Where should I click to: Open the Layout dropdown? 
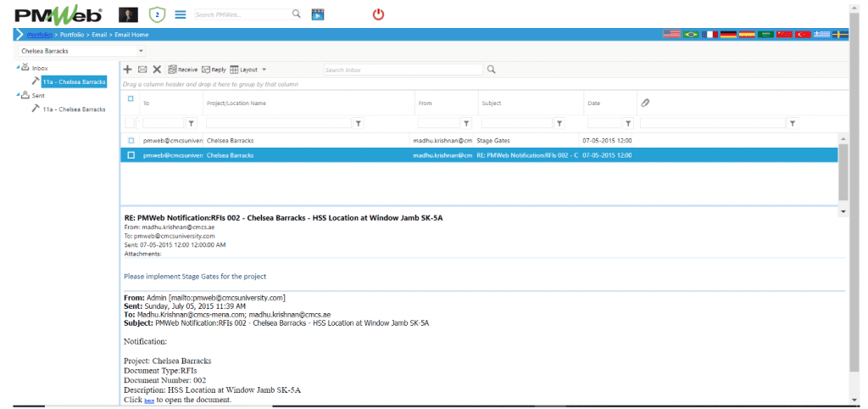coord(248,70)
